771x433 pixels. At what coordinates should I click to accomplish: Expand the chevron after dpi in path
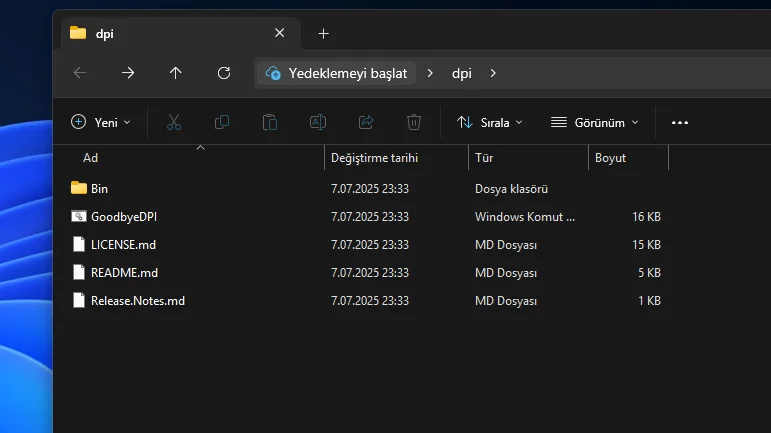click(x=494, y=73)
